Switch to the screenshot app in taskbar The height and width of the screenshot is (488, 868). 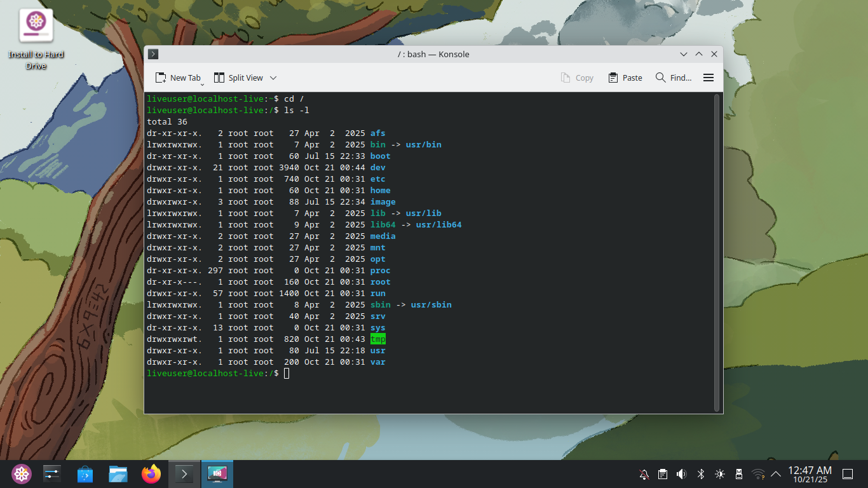[x=217, y=474]
